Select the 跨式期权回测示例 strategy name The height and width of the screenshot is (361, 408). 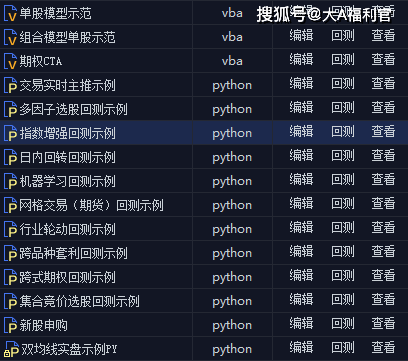click(x=67, y=277)
